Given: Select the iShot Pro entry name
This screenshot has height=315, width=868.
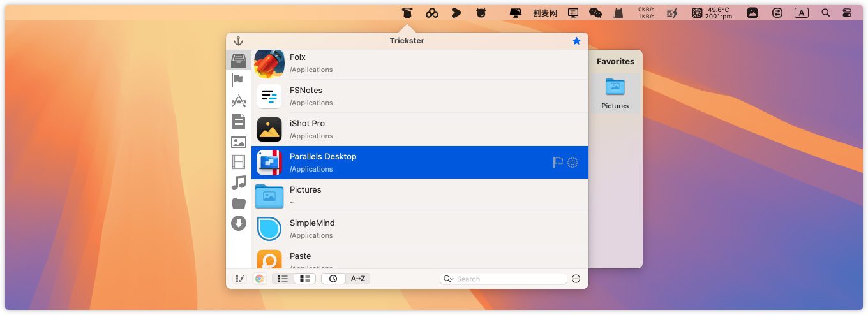Looking at the screenshot, I should [307, 123].
